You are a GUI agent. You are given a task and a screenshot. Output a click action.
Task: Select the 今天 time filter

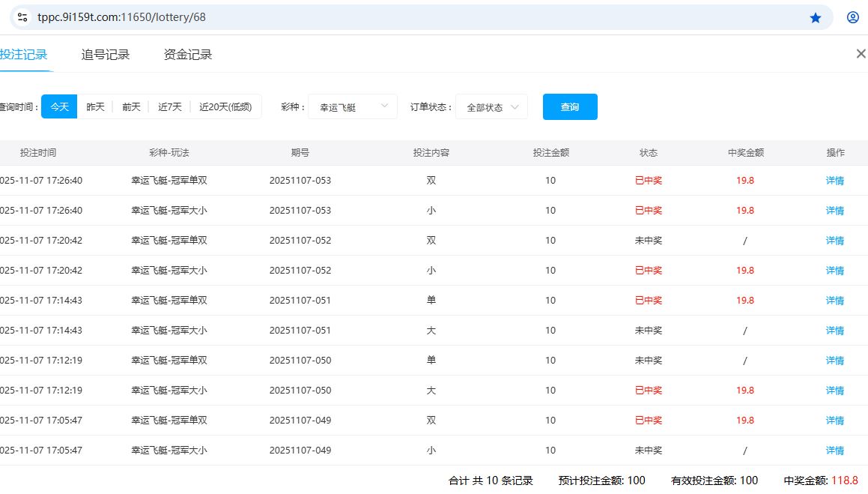(59, 107)
